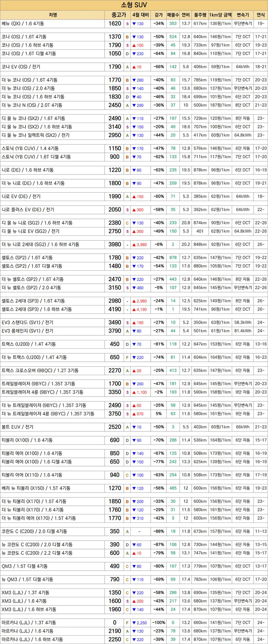Click the '중고가' column header
The image size is (268, 644).
coord(118,15)
